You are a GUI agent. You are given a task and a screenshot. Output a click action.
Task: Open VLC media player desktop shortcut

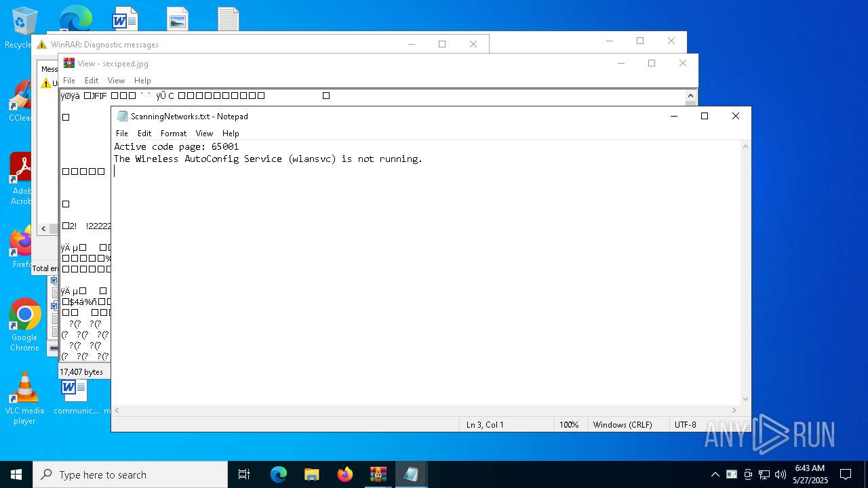[24, 399]
